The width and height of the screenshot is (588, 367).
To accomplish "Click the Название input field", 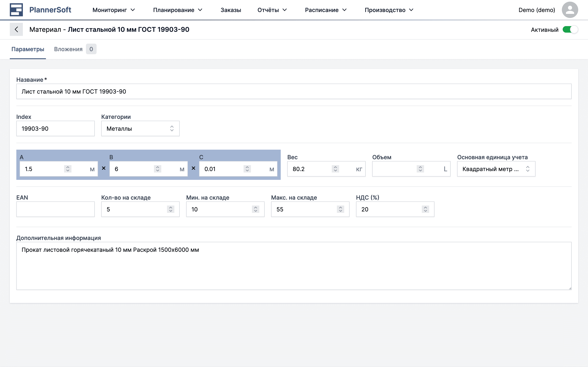I will [294, 92].
